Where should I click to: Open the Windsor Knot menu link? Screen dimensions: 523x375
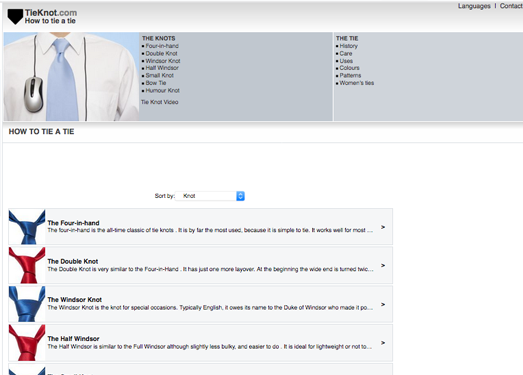pyautogui.click(x=163, y=61)
